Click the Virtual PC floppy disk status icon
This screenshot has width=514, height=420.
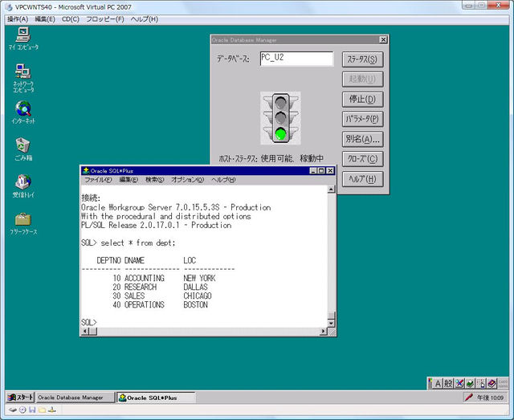[x=32, y=410]
